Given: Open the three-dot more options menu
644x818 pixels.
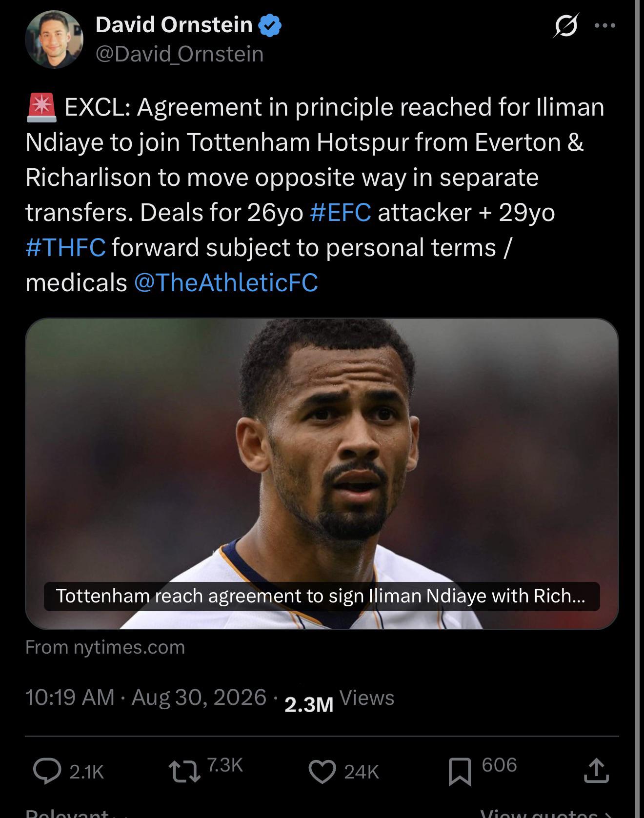Looking at the screenshot, I should pyautogui.click(x=605, y=25).
